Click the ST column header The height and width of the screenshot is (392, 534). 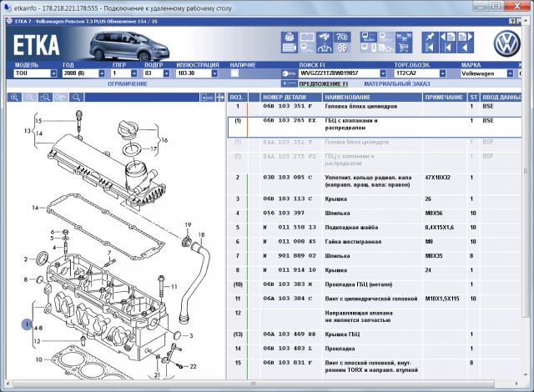(x=474, y=98)
